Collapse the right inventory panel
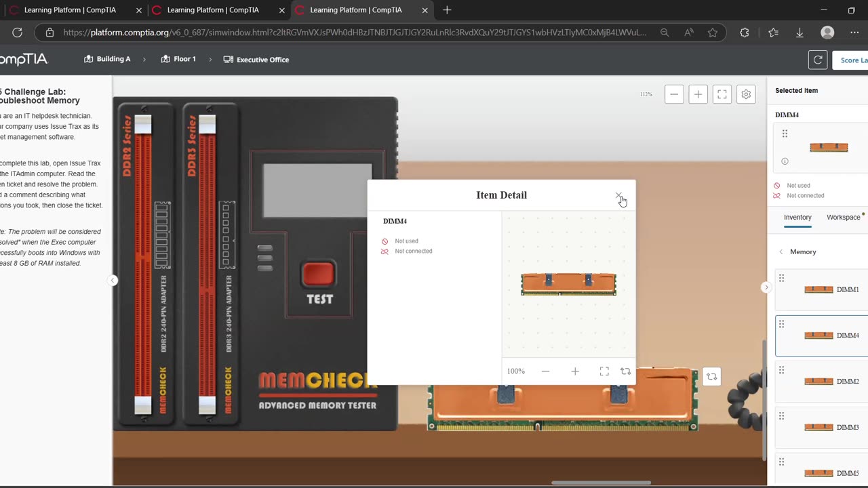Screen dimensions: 868x488 tap(766, 287)
